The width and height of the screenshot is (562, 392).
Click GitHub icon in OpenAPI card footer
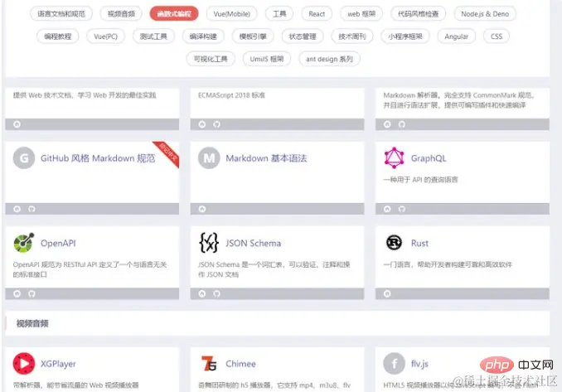click(x=31, y=294)
